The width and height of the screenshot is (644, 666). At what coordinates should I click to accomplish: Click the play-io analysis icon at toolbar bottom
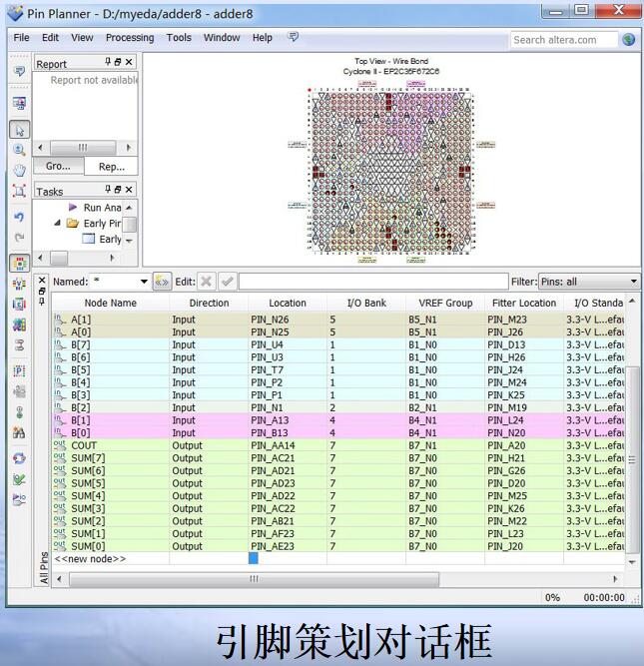click(19, 498)
